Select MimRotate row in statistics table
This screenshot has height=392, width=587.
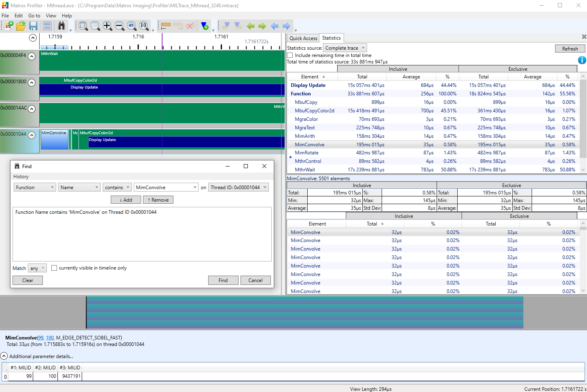coord(433,153)
